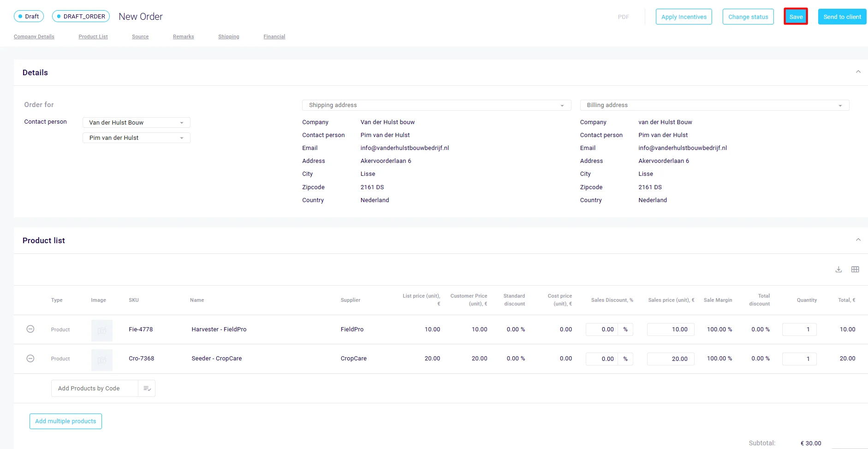
Task: Open the Van der Hulst Bouw company dropdown
Action: (137, 122)
